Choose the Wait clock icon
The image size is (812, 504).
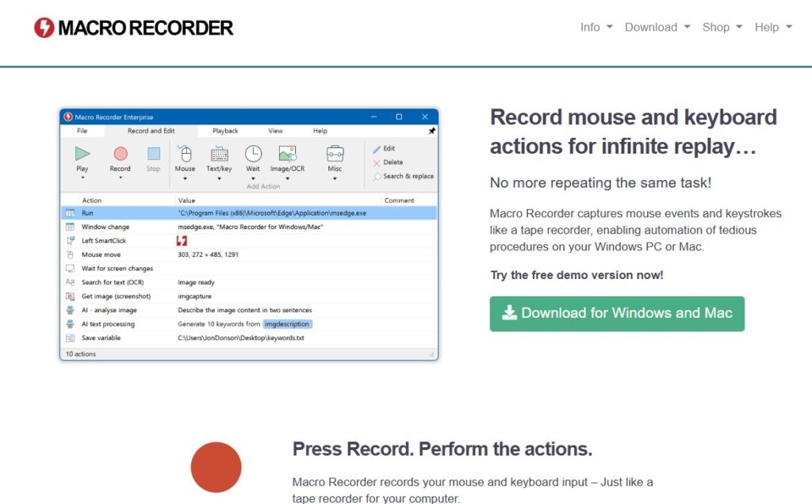(253, 154)
